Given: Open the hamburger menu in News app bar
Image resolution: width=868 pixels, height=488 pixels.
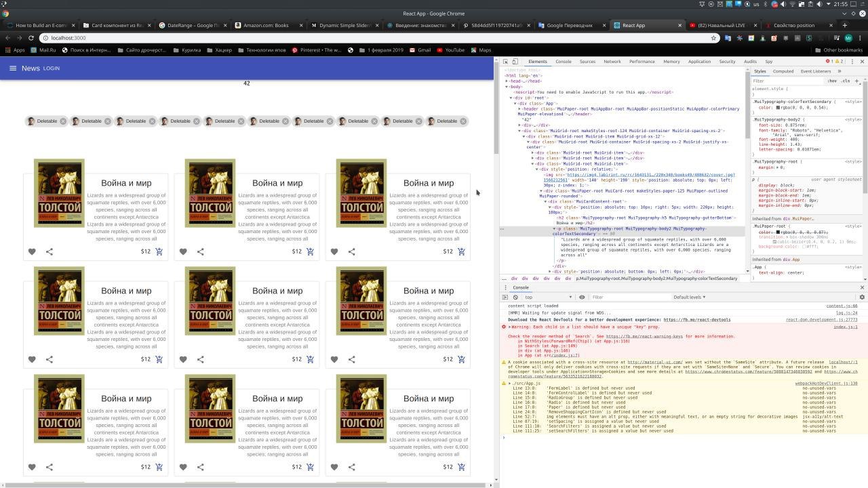Looking at the screenshot, I should click(12, 68).
